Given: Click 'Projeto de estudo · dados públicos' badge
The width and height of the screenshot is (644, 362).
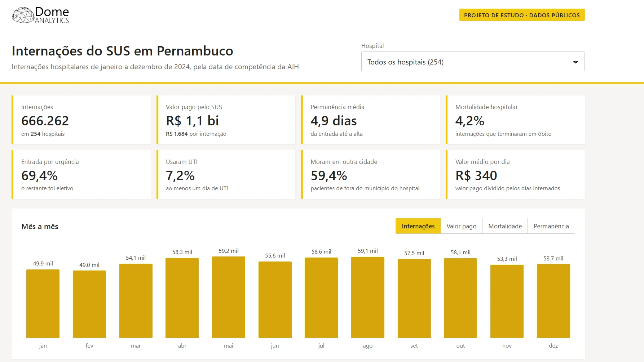Looking at the screenshot, I should (x=522, y=15).
